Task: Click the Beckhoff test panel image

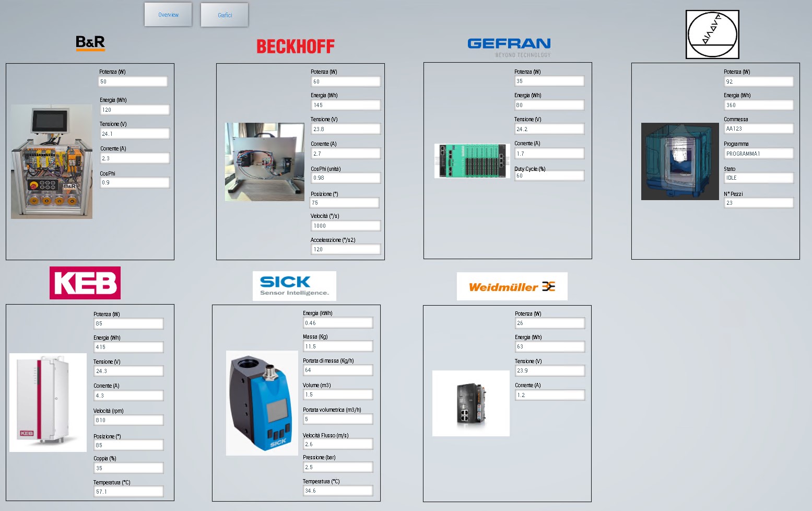Action: coord(265,162)
